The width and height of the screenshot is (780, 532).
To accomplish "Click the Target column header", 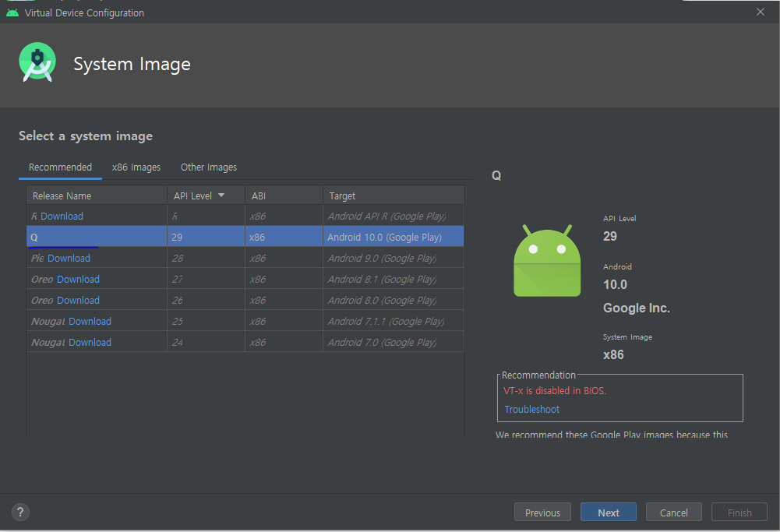I will (x=394, y=196).
